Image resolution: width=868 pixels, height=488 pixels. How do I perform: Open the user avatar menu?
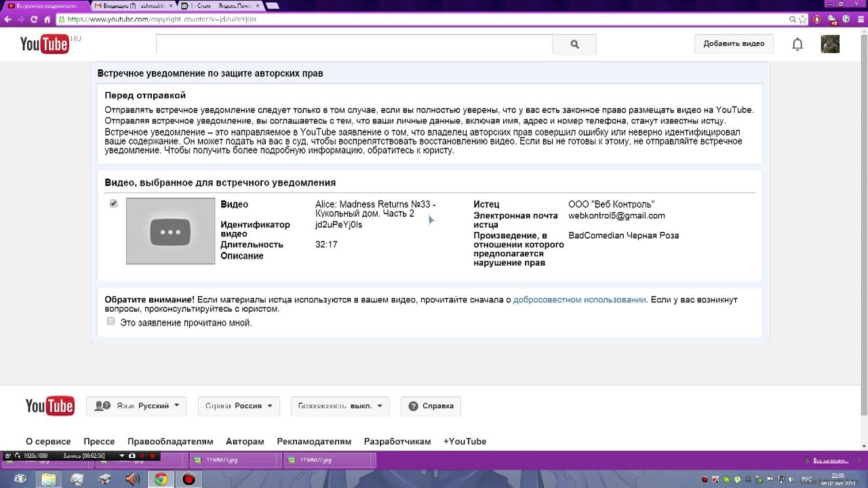830,44
